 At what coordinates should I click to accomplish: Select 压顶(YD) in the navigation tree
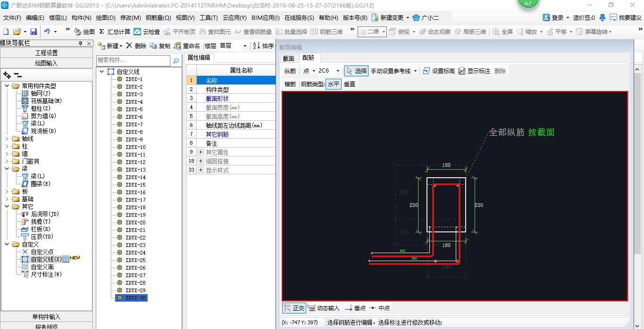click(38, 237)
